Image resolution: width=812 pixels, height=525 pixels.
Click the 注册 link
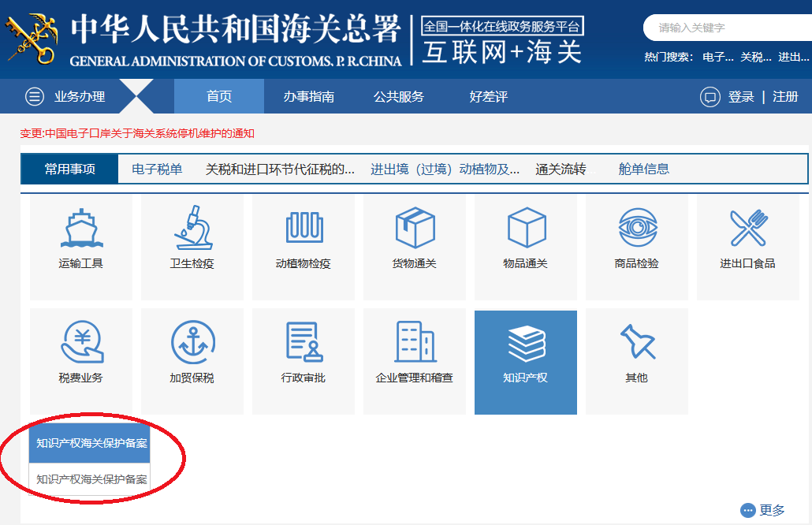point(785,97)
